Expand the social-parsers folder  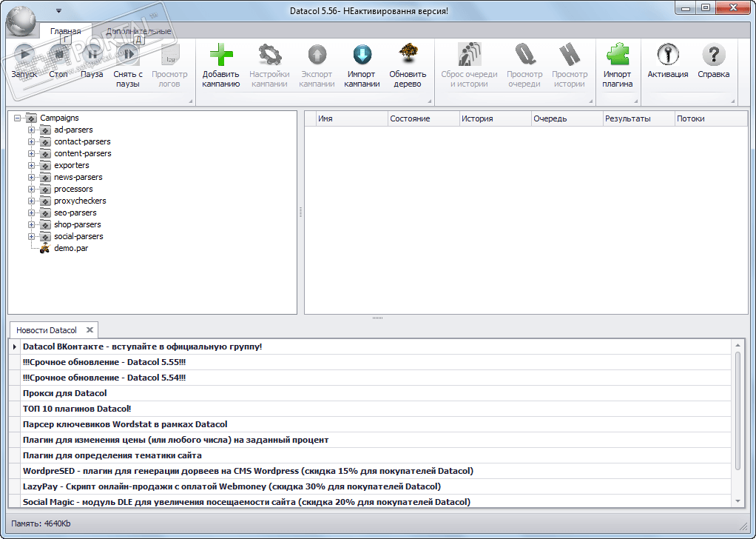click(31, 236)
